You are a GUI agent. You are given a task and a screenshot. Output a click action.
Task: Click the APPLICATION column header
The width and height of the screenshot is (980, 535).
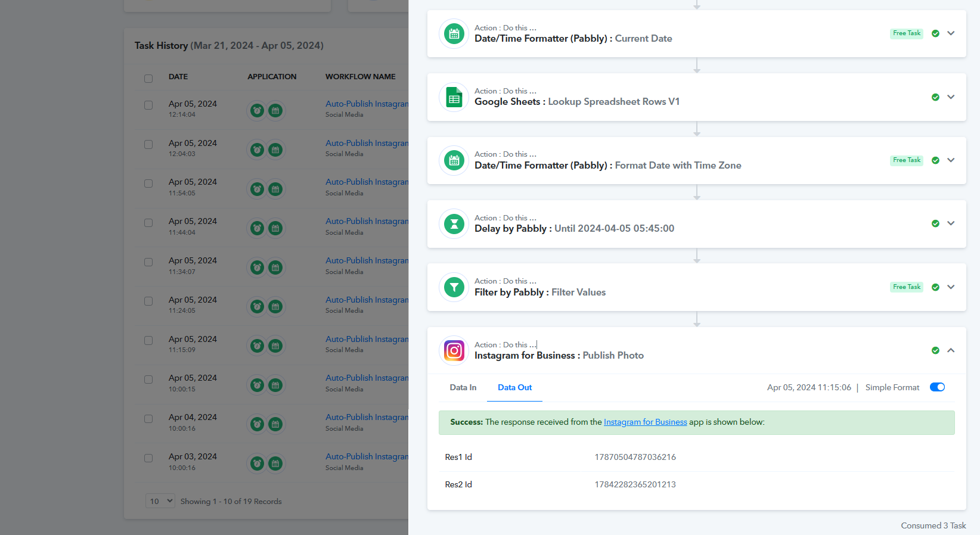[272, 77]
